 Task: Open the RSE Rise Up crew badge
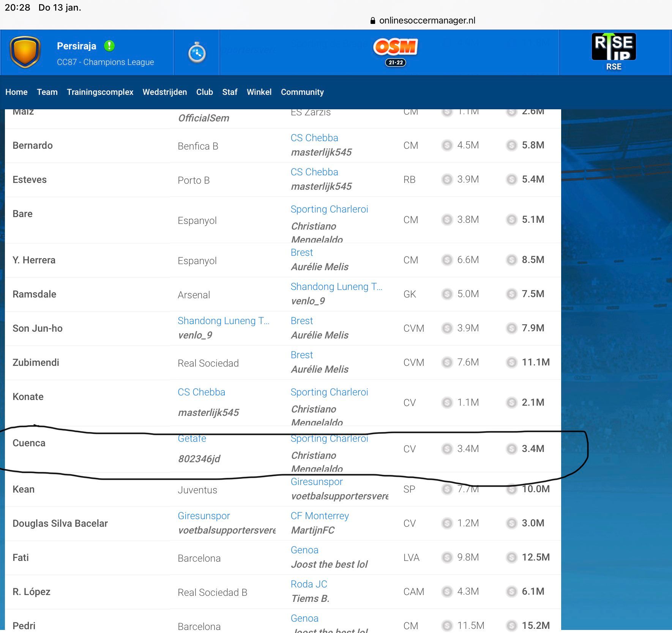(614, 52)
